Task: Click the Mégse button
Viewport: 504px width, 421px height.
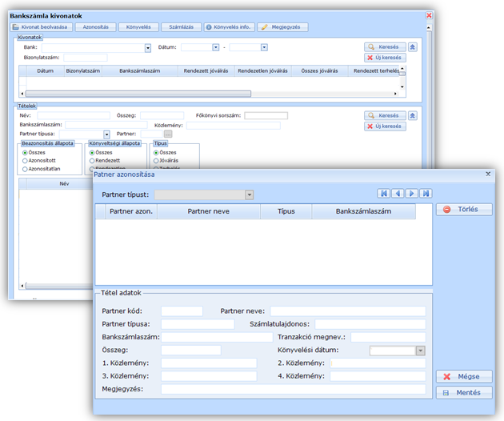Action: click(x=464, y=377)
